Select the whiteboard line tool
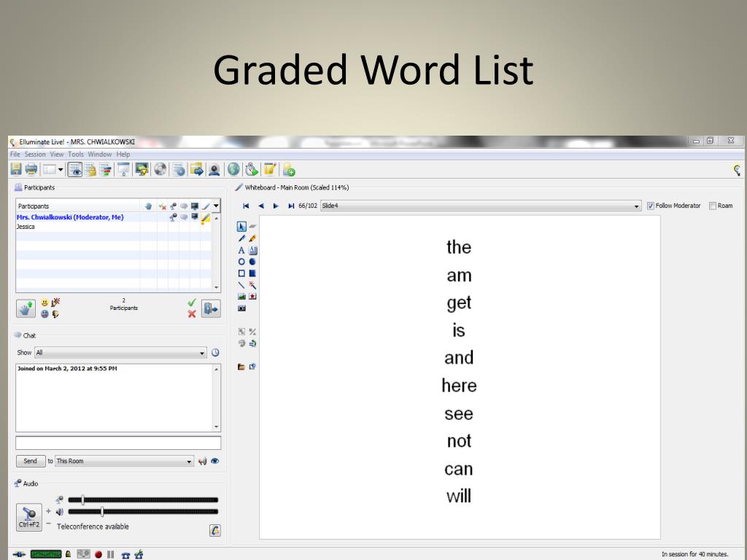 (x=241, y=285)
